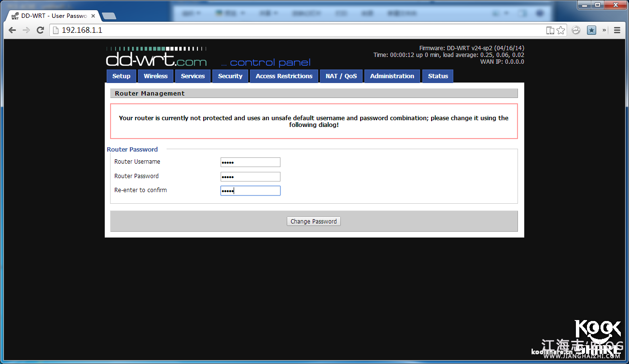Click the blue star extension icon

(x=591, y=30)
